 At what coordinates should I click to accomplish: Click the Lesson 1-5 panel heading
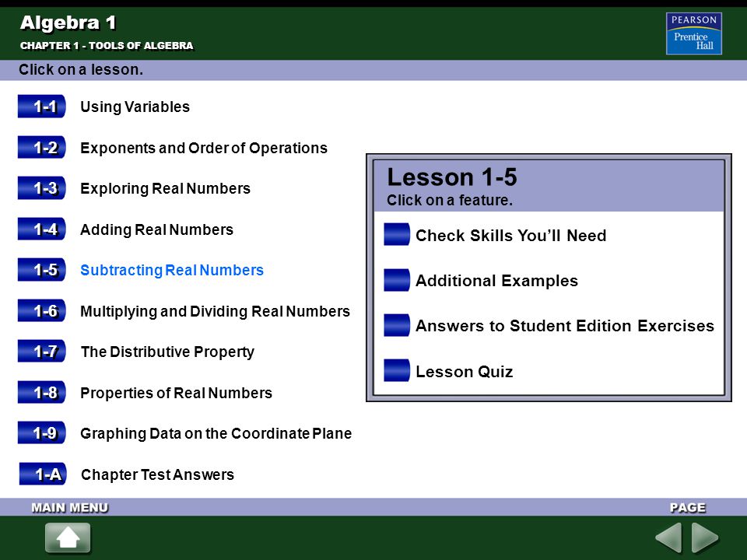coord(452,177)
